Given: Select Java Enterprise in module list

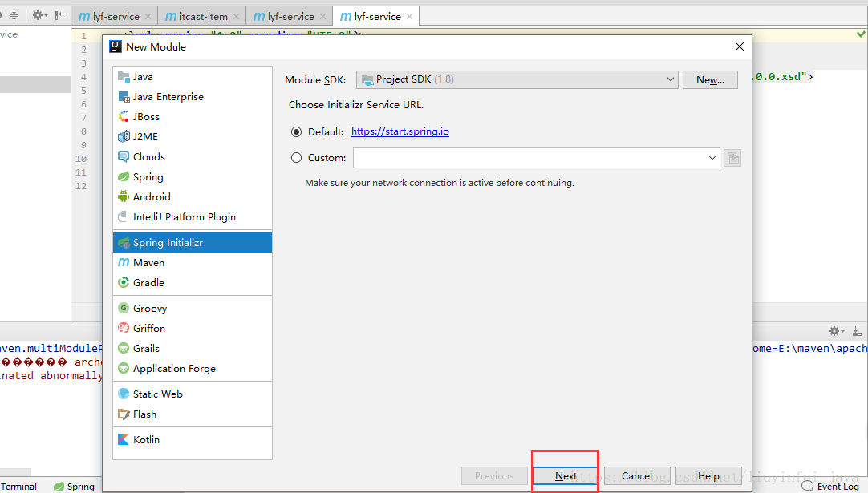Looking at the screenshot, I should pyautogui.click(x=192, y=97).
